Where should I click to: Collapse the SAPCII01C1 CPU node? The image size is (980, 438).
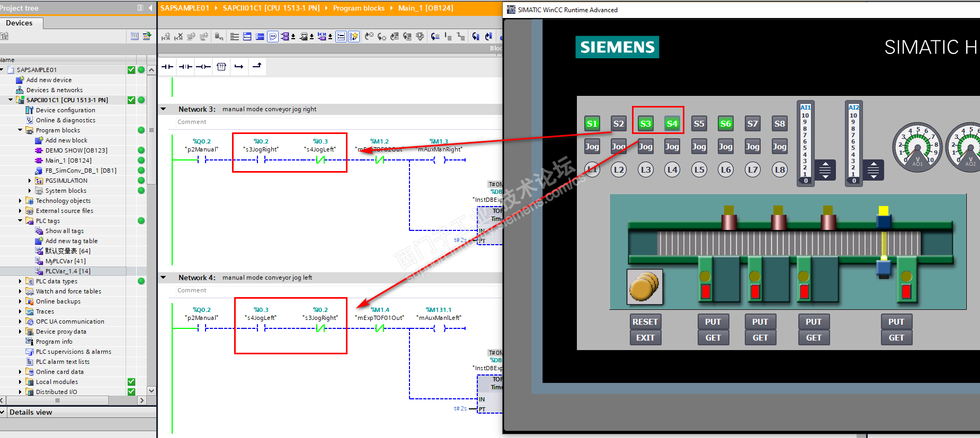pyautogui.click(x=11, y=100)
